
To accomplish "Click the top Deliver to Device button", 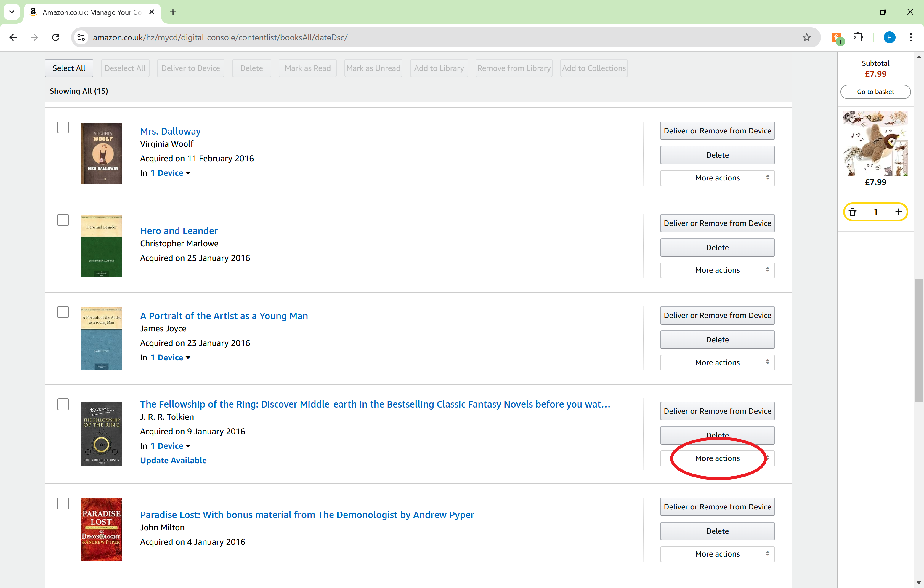I will [191, 68].
